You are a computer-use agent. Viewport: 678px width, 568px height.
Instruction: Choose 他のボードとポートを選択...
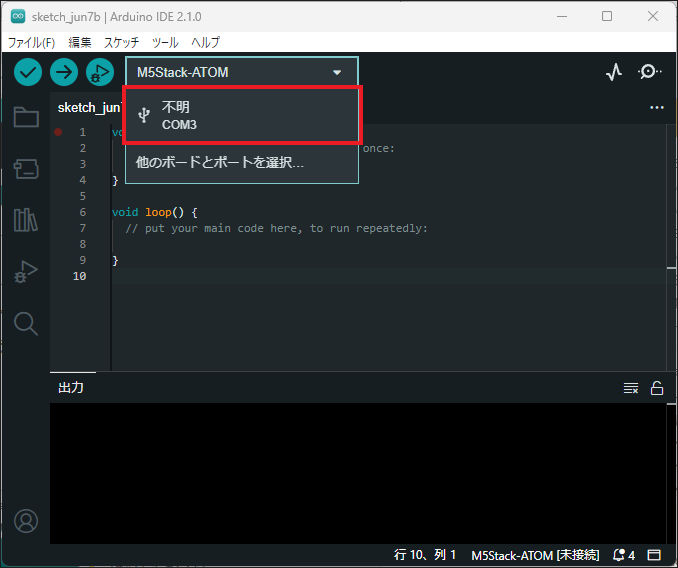pos(242,163)
